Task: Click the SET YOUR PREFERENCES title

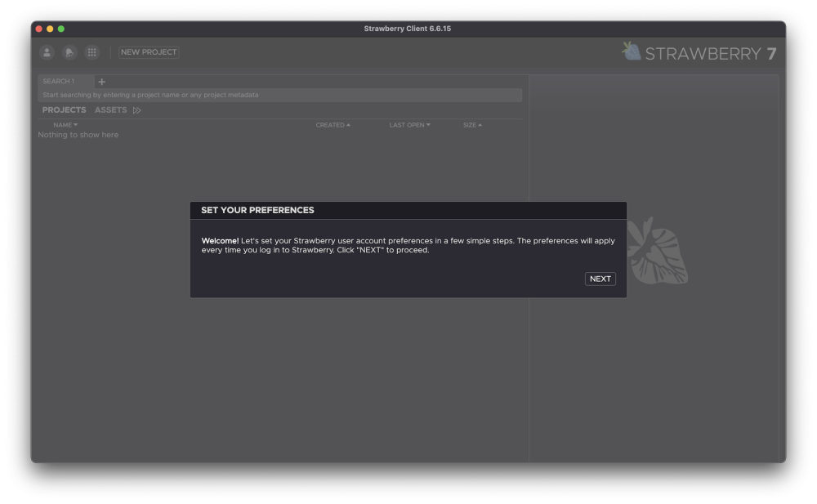Action: 257,210
